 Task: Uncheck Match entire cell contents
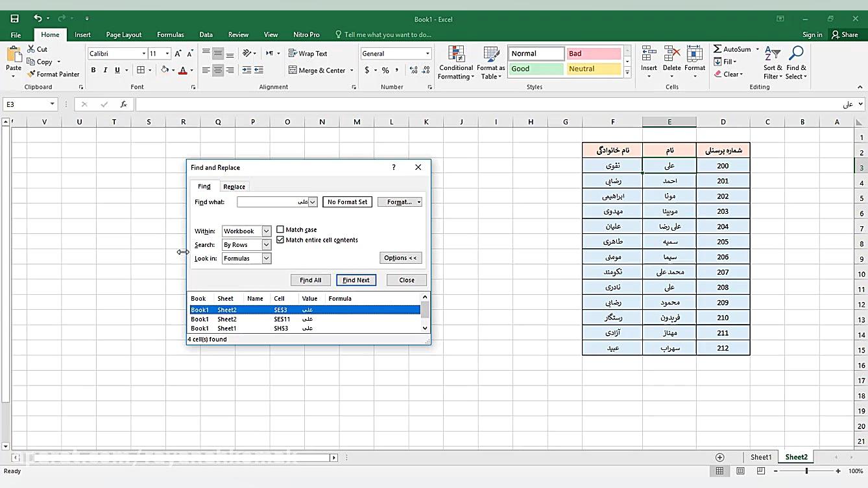click(280, 240)
